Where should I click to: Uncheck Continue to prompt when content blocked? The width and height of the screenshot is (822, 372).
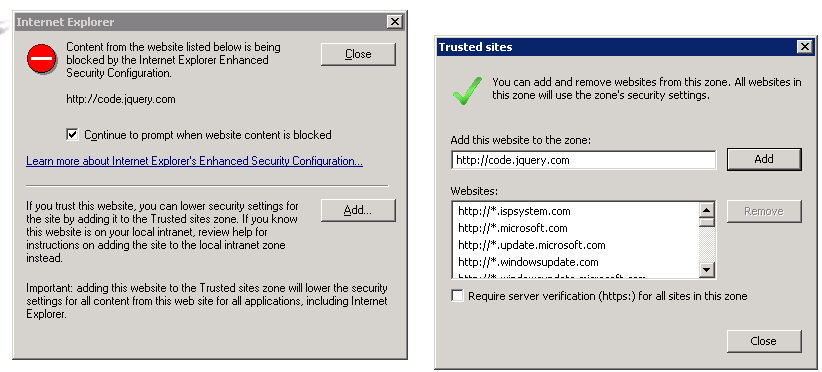pyautogui.click(x=72, y=135)
